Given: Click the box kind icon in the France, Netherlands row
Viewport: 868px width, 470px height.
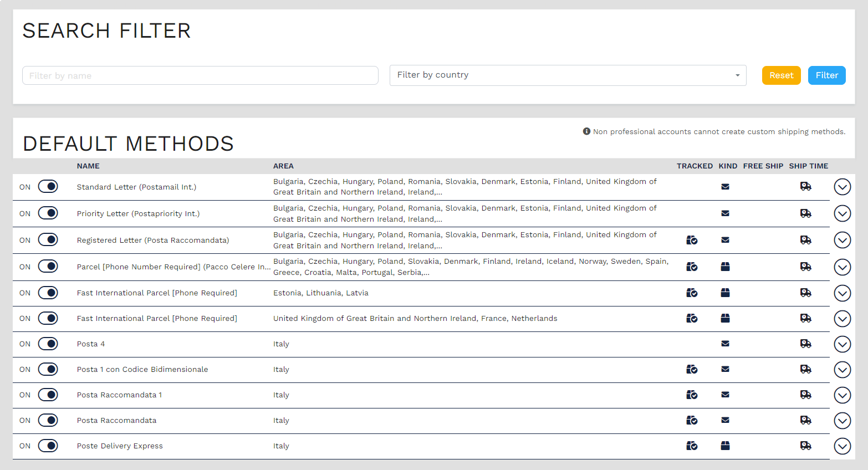Looking at the screenshot, I should [x=725, y=318].
